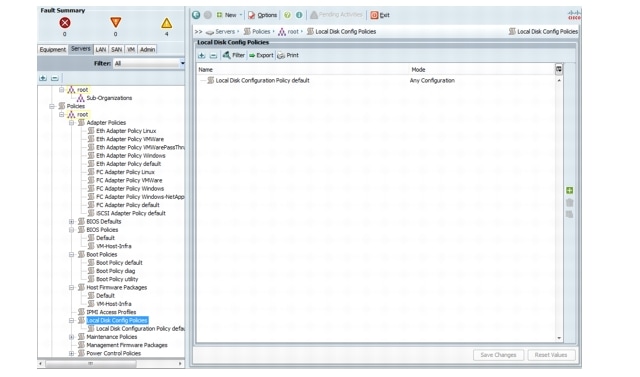Select Eth Adapter Policy VMWare
The image size is (640, 377).
[130, 139]
